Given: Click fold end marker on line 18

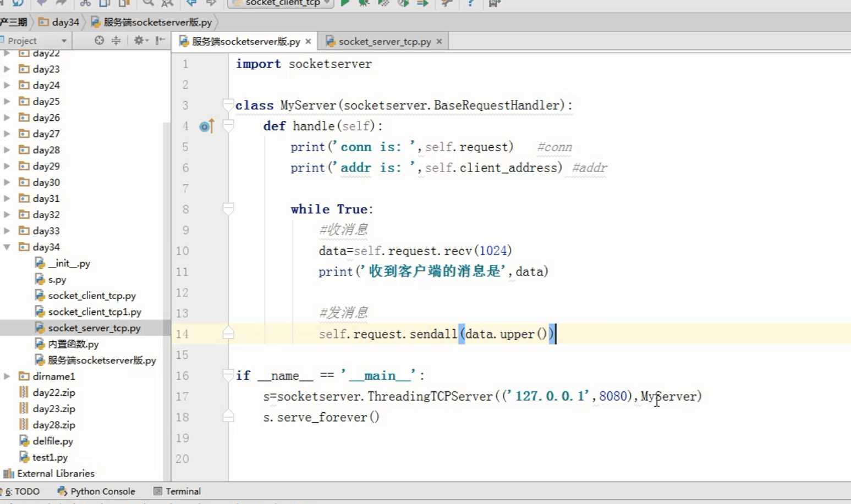Looking at the screenshot, I should pos(228,417).
